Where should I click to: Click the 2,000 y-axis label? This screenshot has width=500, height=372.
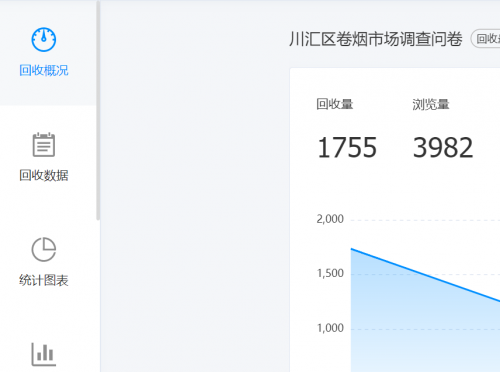coord(330,219)
